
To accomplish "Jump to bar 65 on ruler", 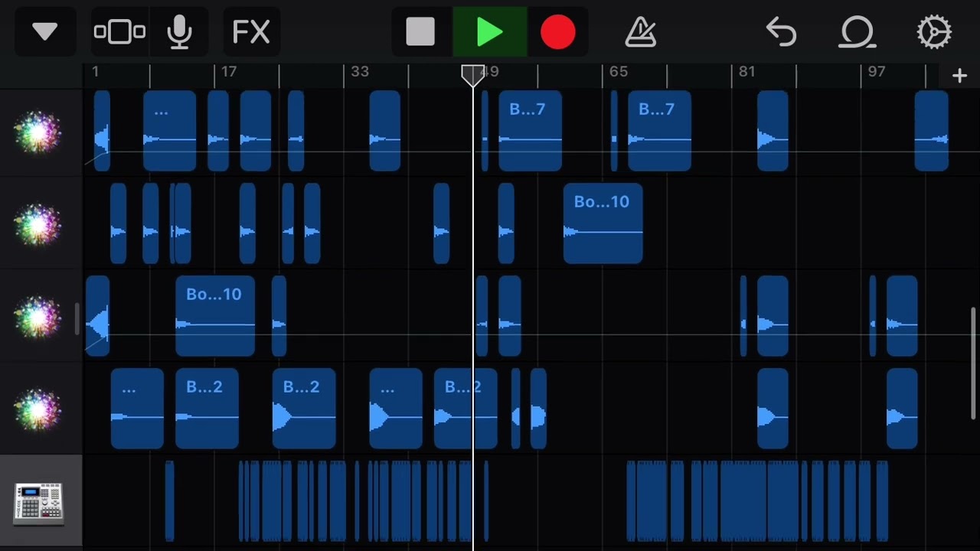I will 618,72.
